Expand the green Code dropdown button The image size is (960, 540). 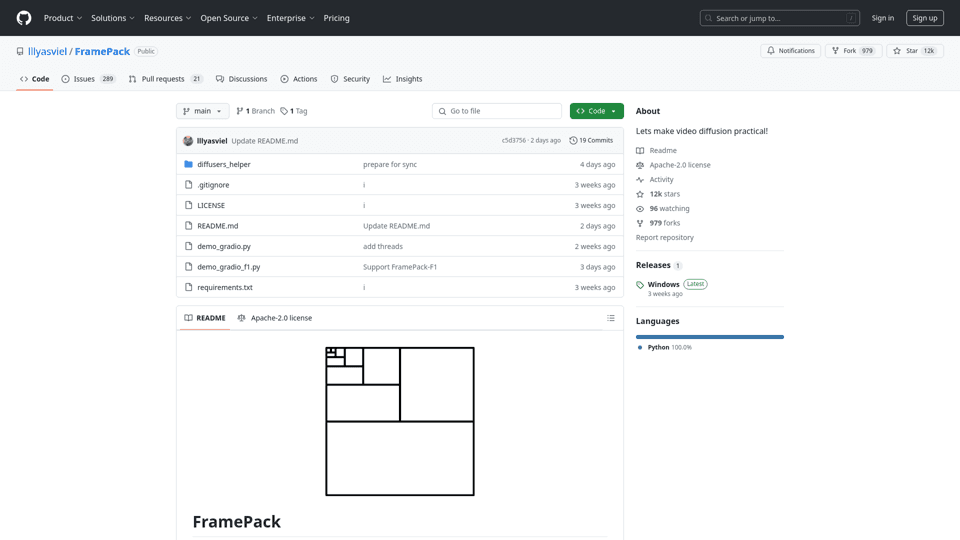point(596,111)
